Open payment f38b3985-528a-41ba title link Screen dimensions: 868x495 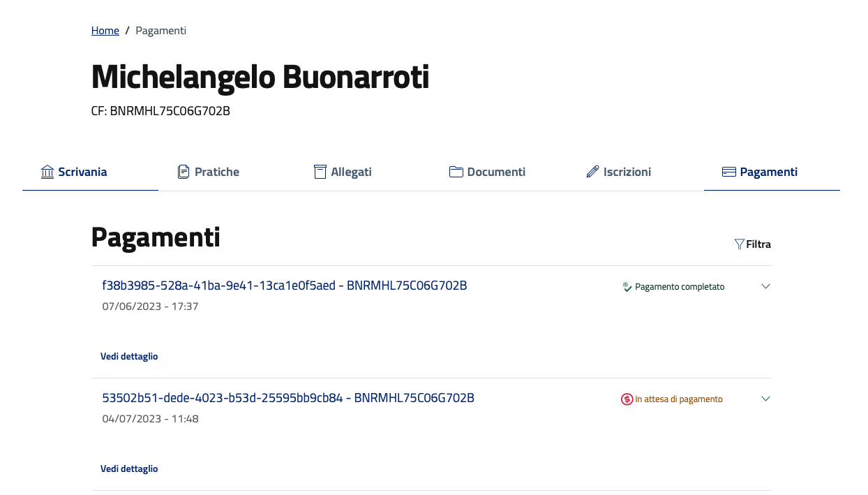284,286
